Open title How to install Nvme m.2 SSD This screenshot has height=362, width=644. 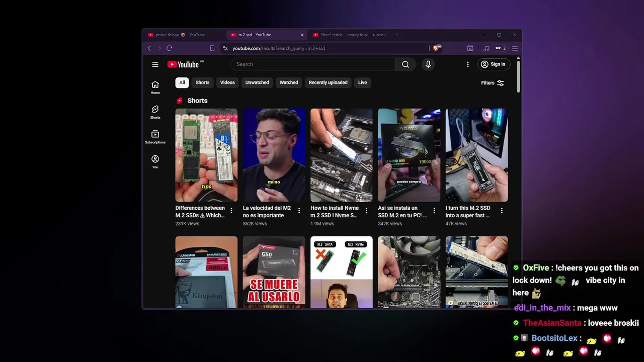click(335, 212)
